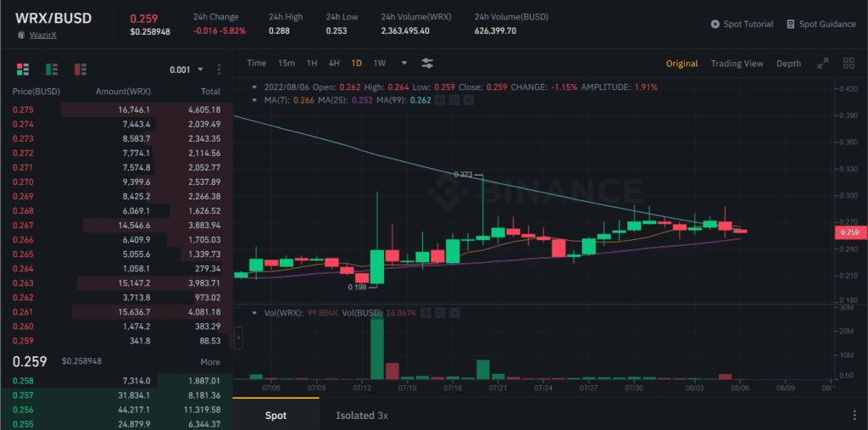868x430 pixels.
Task: Select the 0.265 sell order price
Action: [23, 254]
